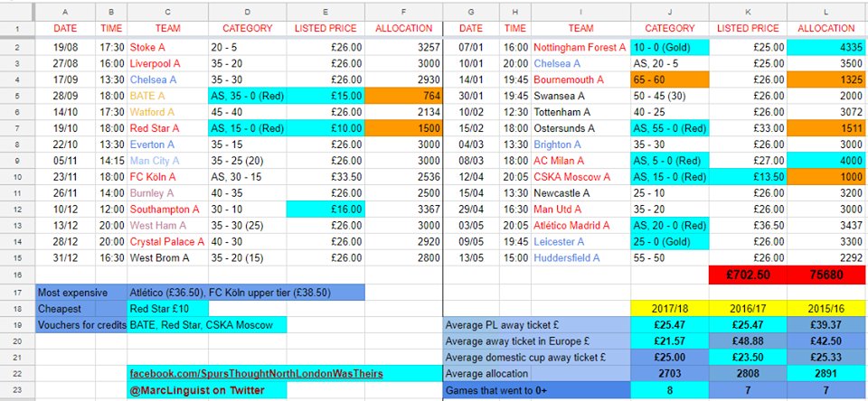Click the Man City A cell
Screen dimensions: 868x401
tap(168, 161)
